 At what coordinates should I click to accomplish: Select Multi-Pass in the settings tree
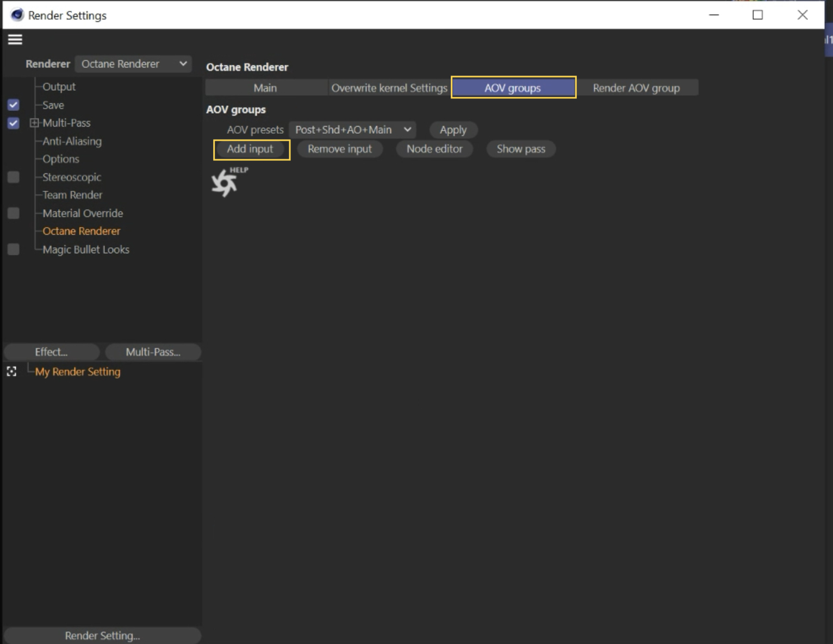pos(66,123)
